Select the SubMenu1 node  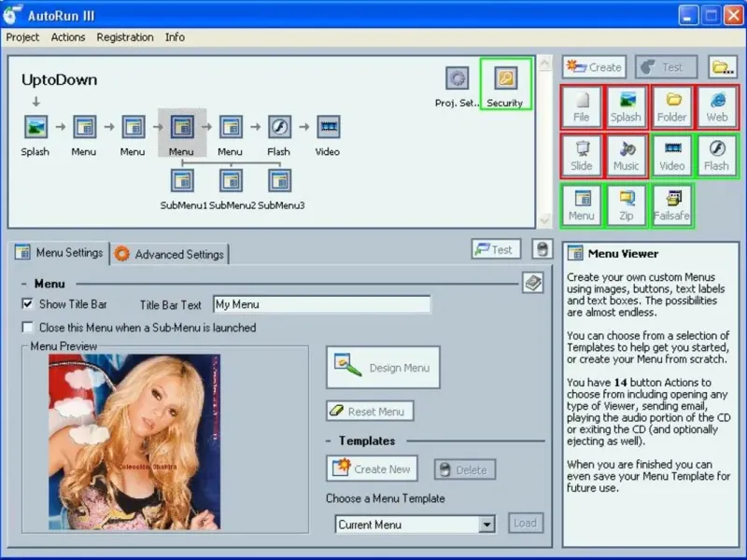(182, 181)
